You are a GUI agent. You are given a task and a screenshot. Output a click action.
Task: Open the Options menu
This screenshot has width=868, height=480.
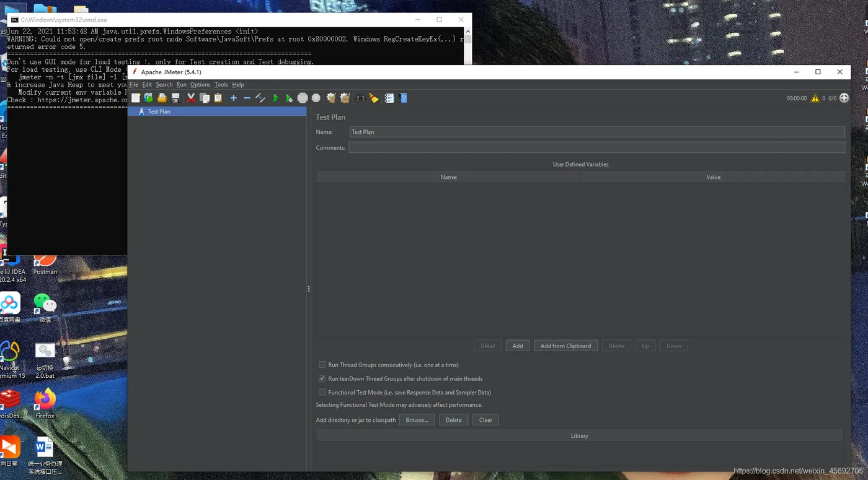tap(200, 84)
